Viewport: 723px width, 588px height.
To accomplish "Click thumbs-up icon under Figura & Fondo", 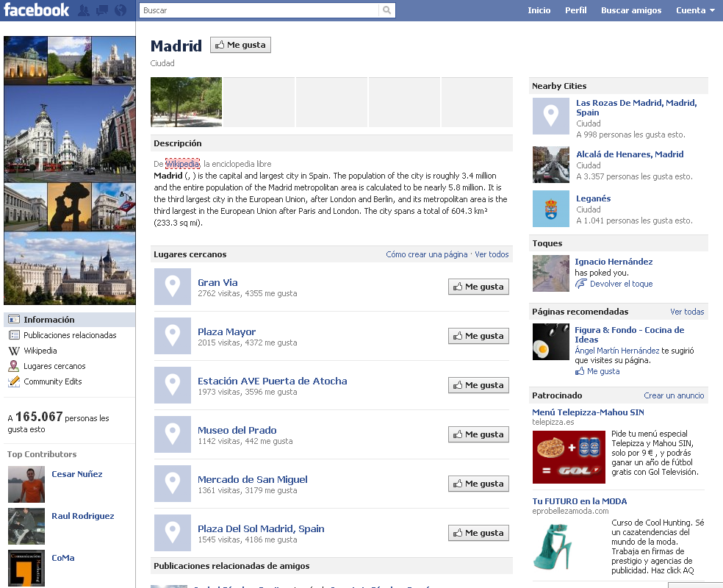I will coord(580,371).
